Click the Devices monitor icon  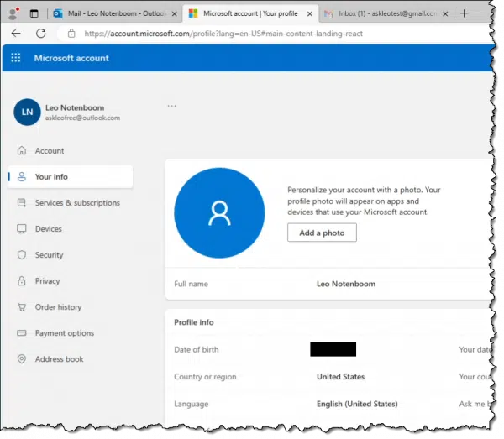22,229
